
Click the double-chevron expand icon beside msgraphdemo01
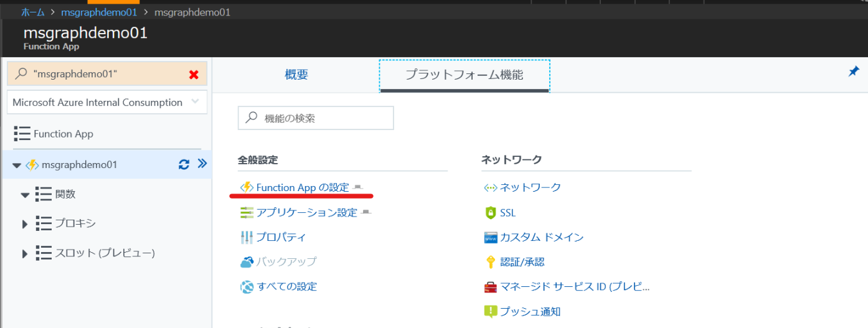tap(202, 164)
